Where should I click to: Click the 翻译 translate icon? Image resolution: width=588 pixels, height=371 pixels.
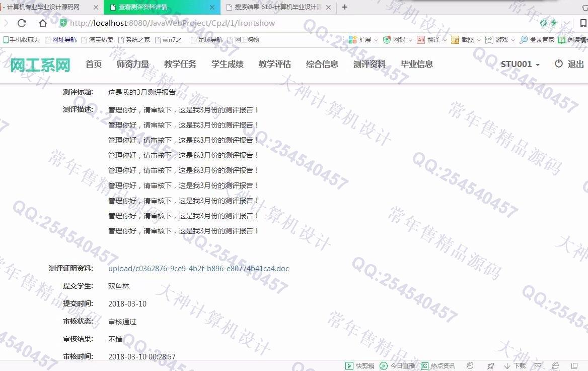421,39
